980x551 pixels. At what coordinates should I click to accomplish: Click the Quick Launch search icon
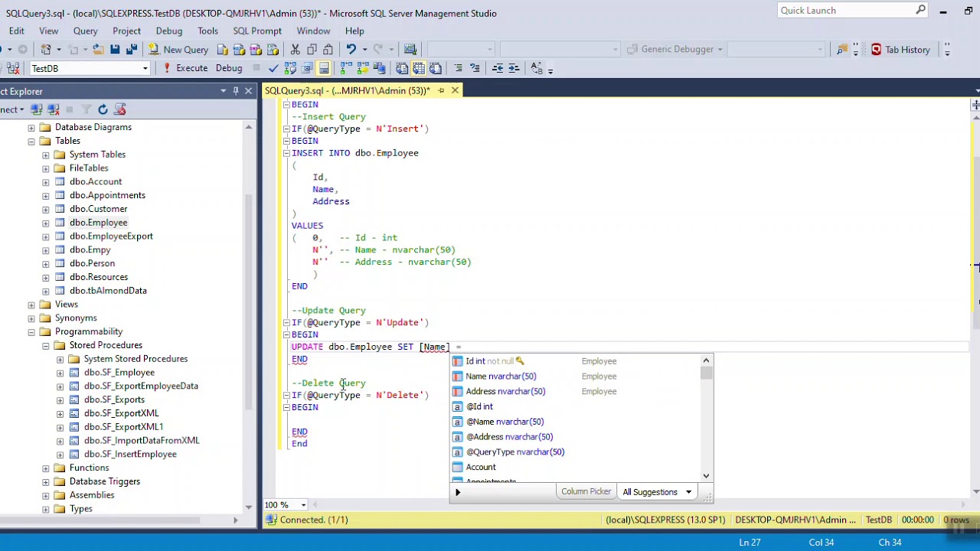[920, 10]
